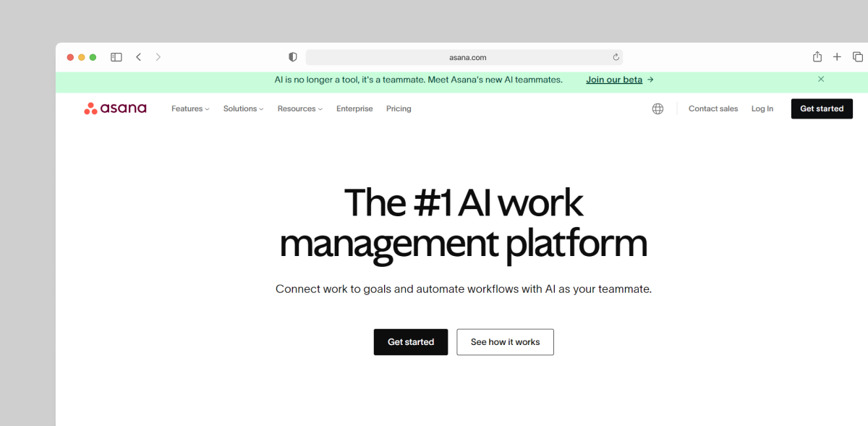Click Get started in the hero section
Image resolution: width=868 pixels, height=426 pixels.
click(411, 342)
